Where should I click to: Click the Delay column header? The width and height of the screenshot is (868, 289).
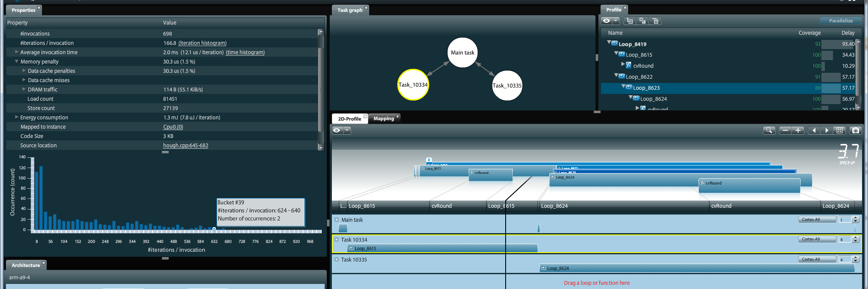coord(848,33)
